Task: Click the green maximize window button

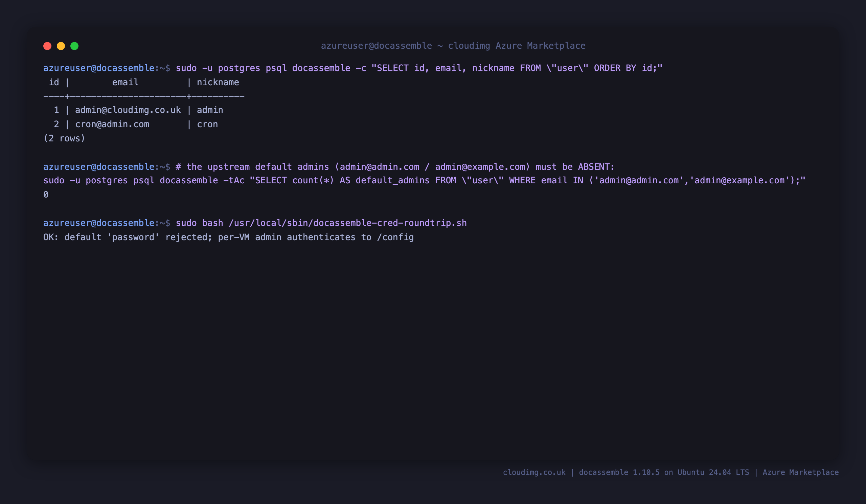Action: (74, 46)
